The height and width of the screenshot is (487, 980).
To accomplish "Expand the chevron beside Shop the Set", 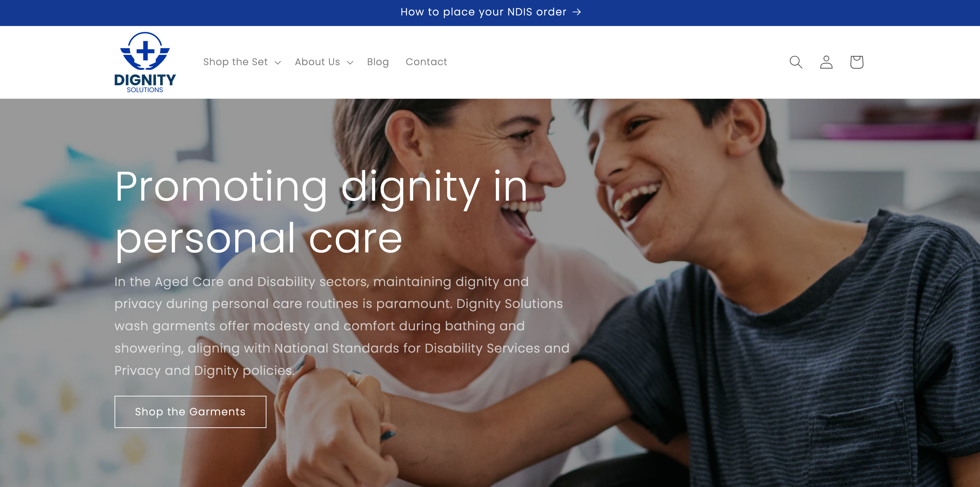I will (278, 63).
